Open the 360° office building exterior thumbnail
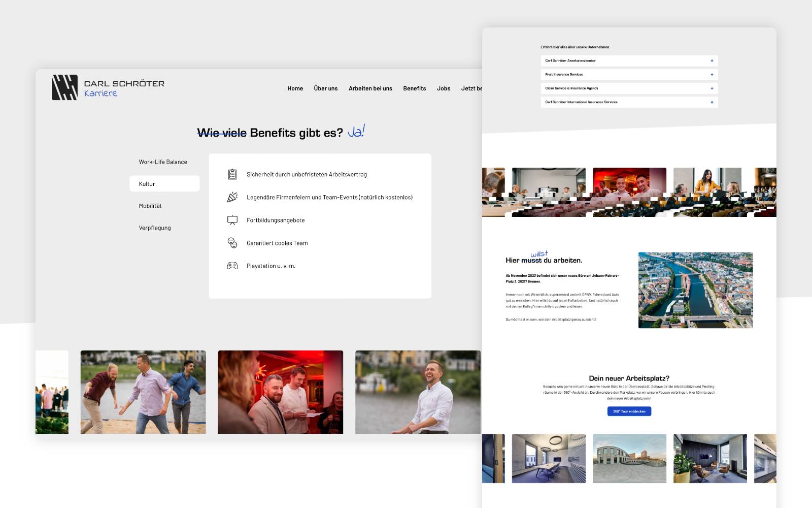Image resolution: width=812 pixels, height=508 pixels. 629,458
